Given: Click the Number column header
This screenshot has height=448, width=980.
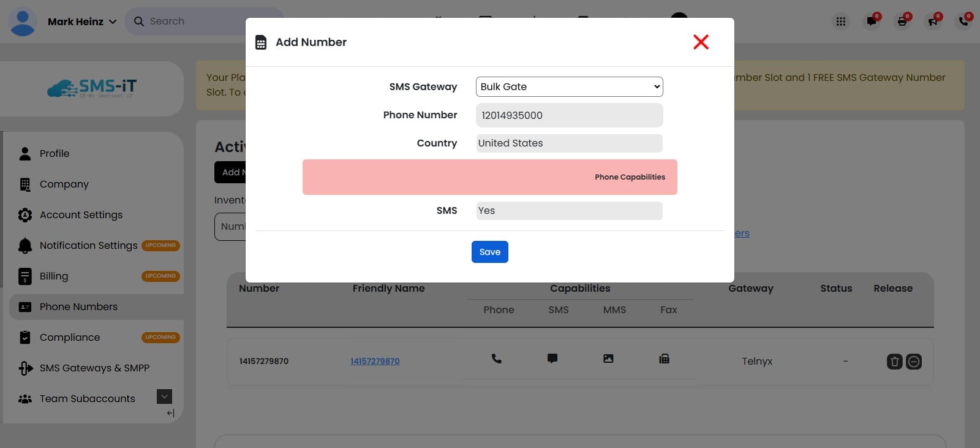Looking at the screenshot, I should pos(259,288).
